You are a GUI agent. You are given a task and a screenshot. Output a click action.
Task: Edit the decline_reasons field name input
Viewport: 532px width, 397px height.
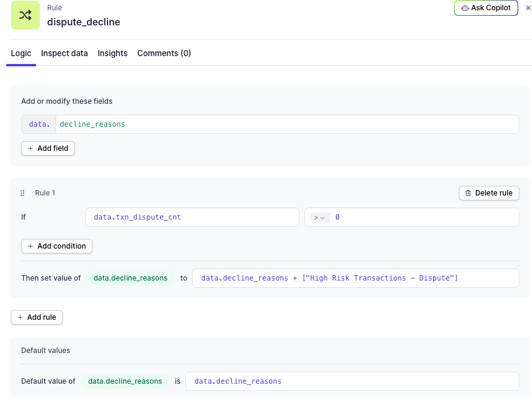pos(287,124)
